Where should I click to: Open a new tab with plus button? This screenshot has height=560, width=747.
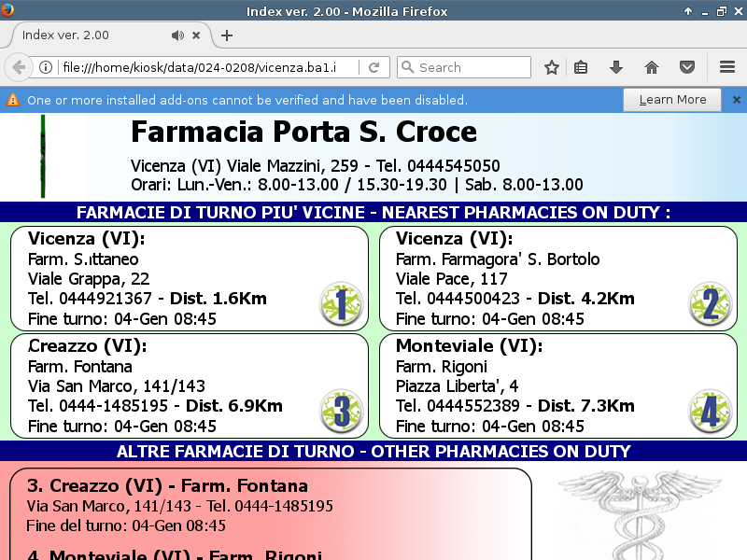click(x=227, y=35)
